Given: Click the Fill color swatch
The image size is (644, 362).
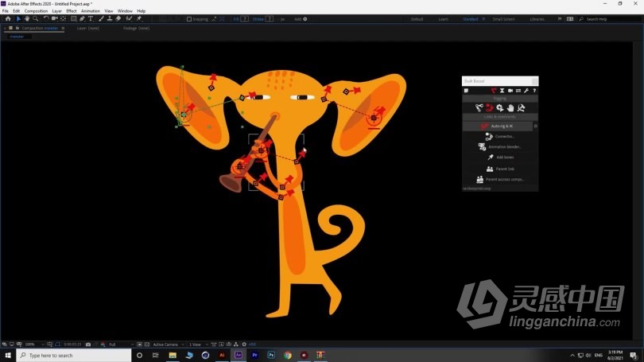Looking at the screenshot, I should [244, 19].
